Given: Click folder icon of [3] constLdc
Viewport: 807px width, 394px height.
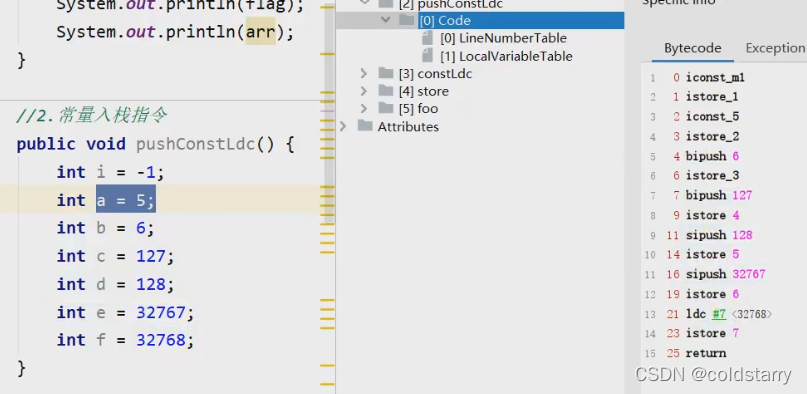Looking at the screenshot, I should tap(386, 73).
